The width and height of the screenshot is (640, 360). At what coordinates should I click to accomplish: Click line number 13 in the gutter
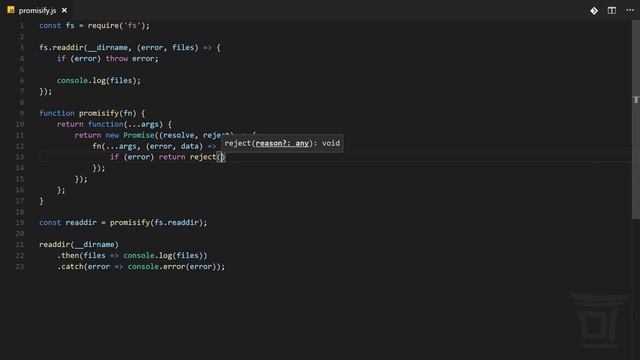20,157
